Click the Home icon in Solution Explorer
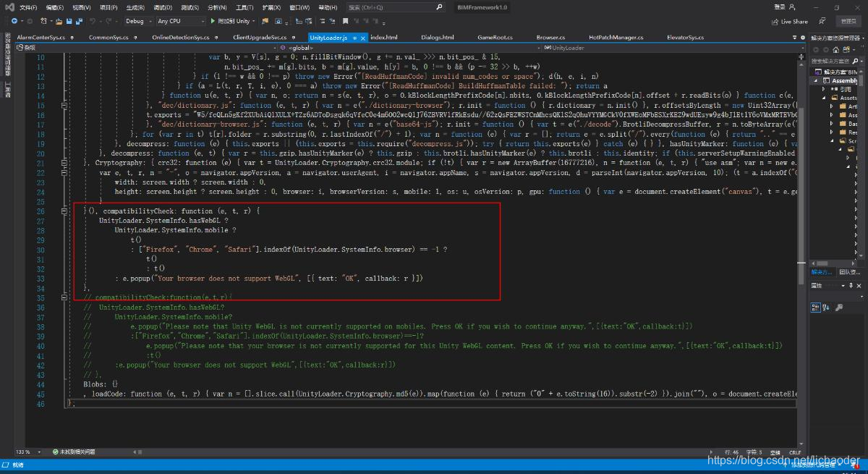This screenshot has width=868, height=474. click(x=836, y=49)
